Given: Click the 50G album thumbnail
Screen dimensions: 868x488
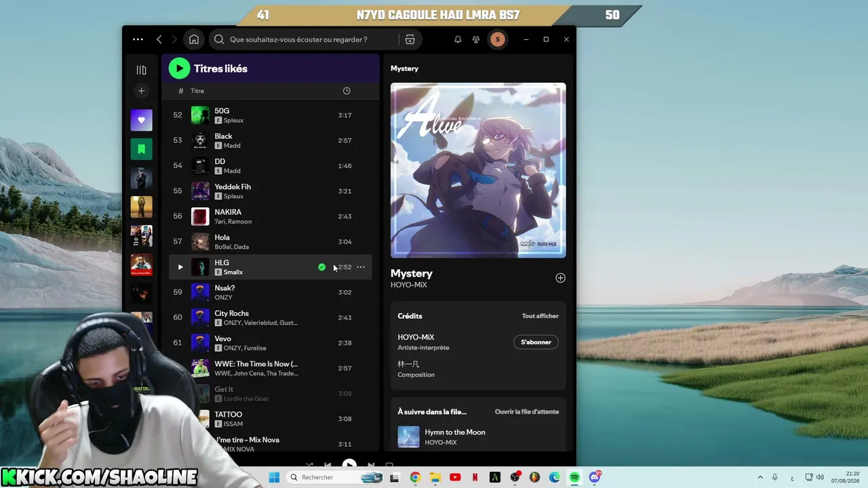Looking at the screenshot, I should [200, 115].
